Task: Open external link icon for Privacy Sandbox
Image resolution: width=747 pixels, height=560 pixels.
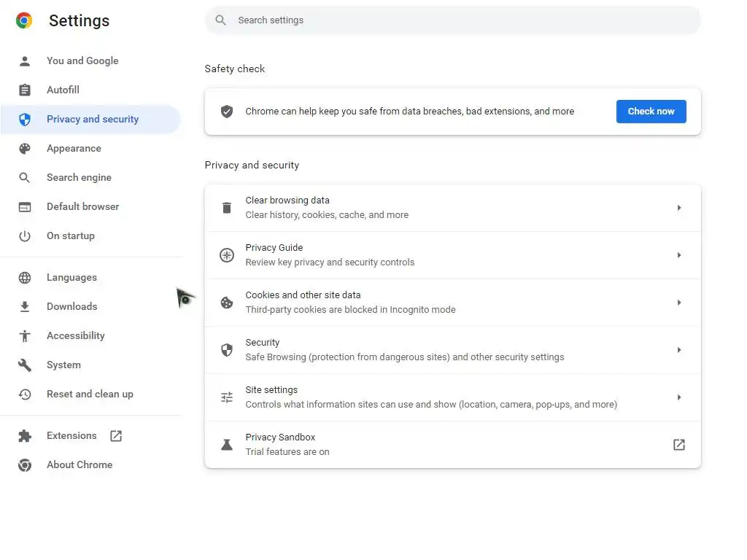Action: (679, 445)
